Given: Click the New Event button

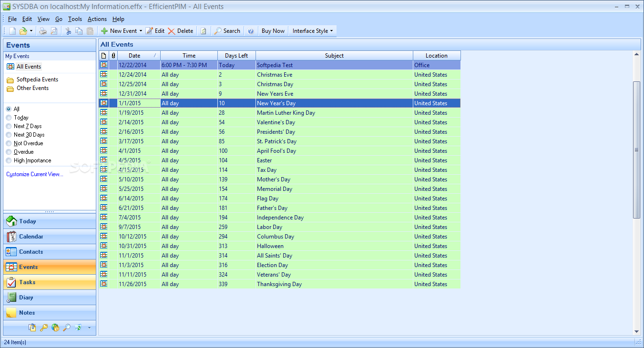Looking at the screenshot, I should (119, 31).
